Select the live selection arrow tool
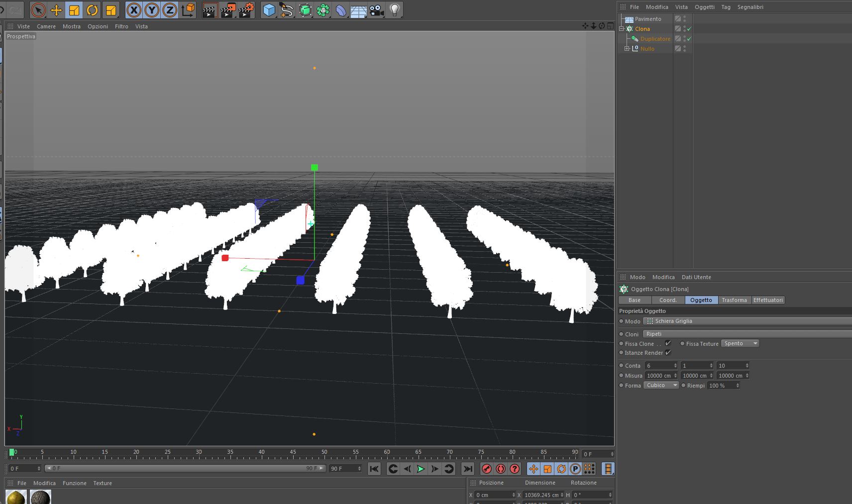The width and height of the screenshot is (852, 504). (x=38, y=10)
